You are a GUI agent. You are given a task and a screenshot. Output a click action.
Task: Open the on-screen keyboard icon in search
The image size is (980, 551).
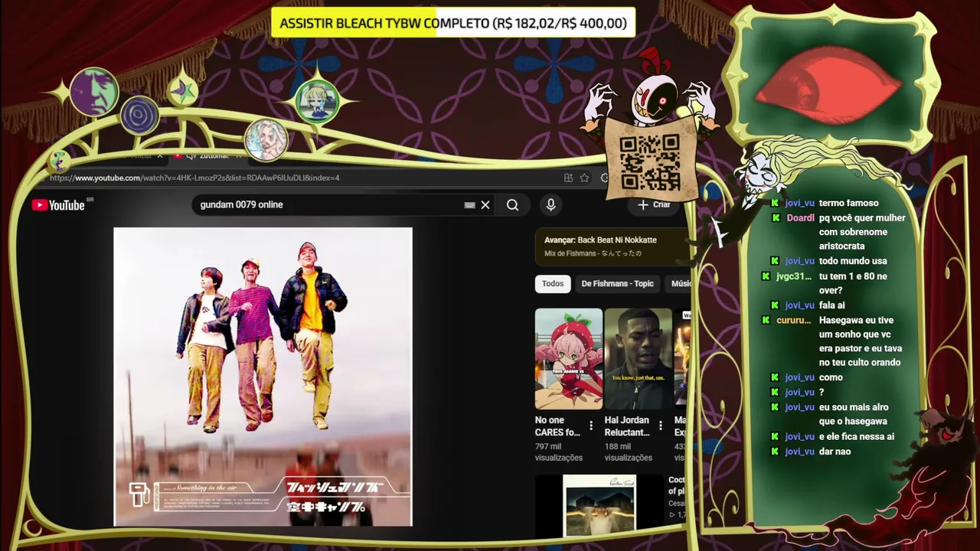(x=469, y=205)
